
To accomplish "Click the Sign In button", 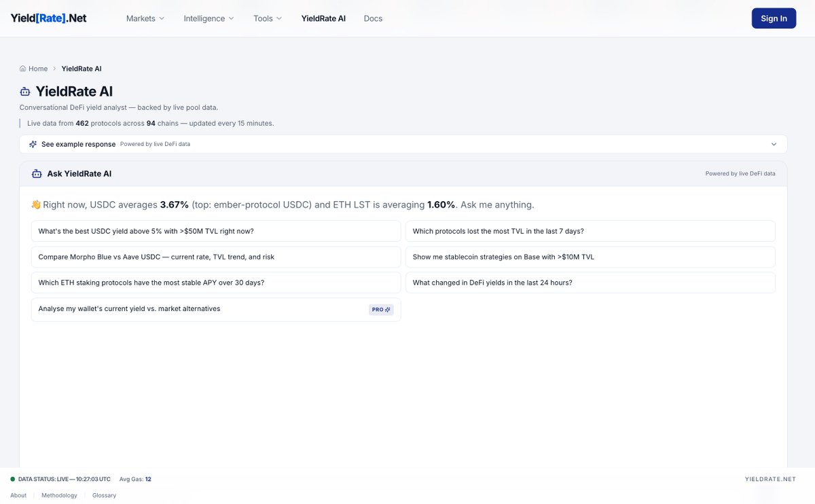I will point(774,18).
